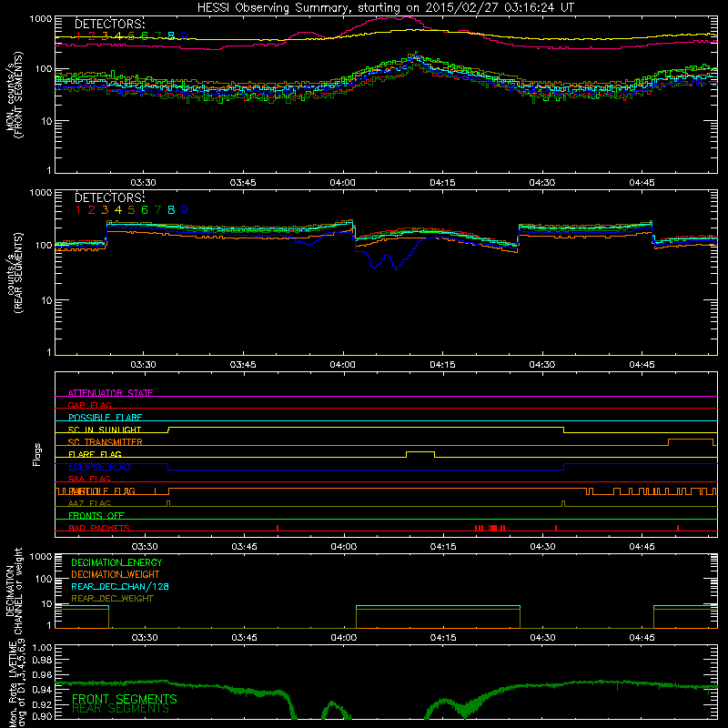Screen dimensions: 728x728
Task: Click cyan detector number 8 in front segments legend
Action: click(171, 36)
